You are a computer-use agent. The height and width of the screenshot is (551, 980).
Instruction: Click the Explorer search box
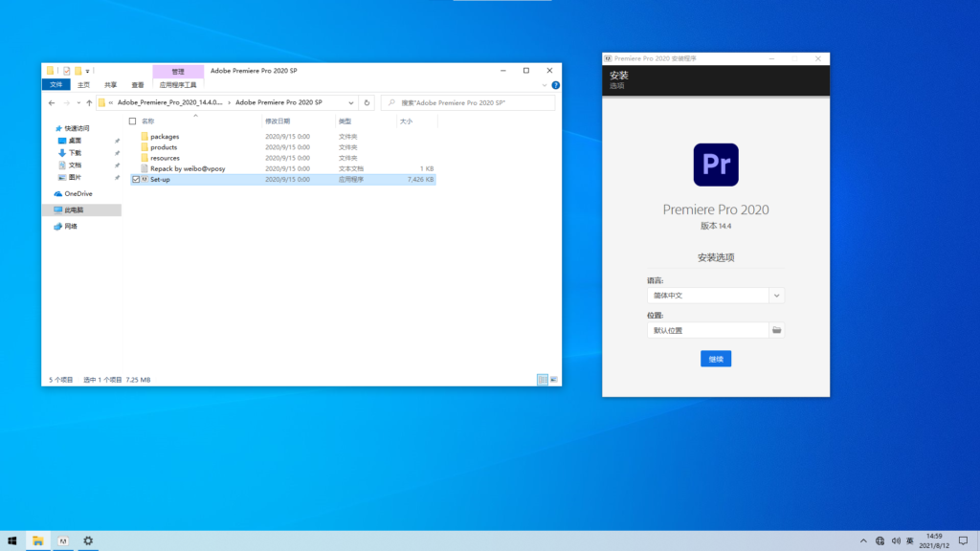(x=468, y=102)
